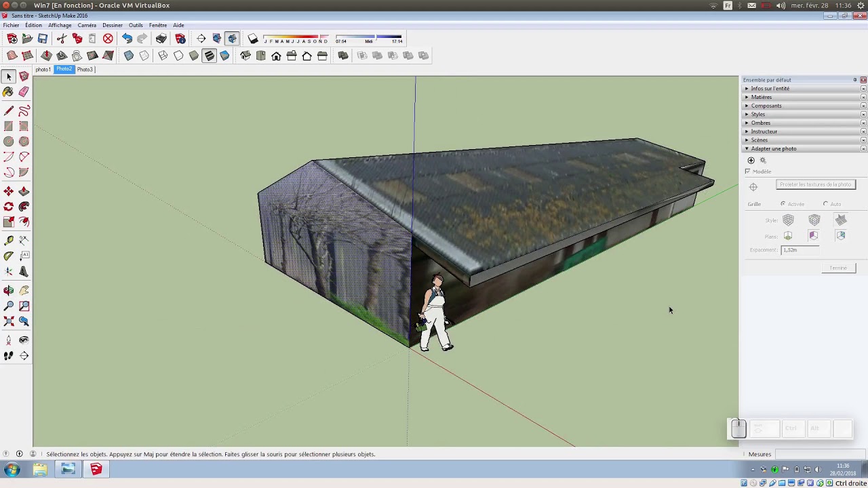
Task: Save the model with the floppy disk icon
Action: pos(43,39)
